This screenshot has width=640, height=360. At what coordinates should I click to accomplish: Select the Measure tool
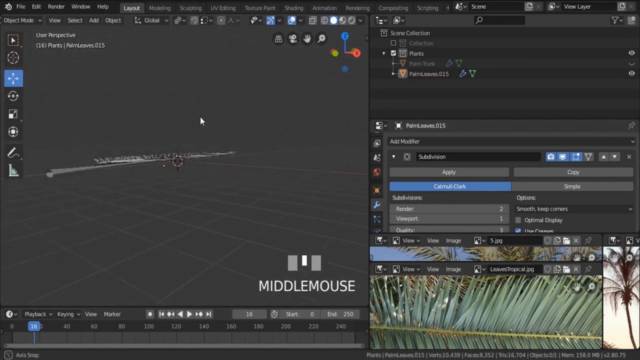[x=13, y=171]
